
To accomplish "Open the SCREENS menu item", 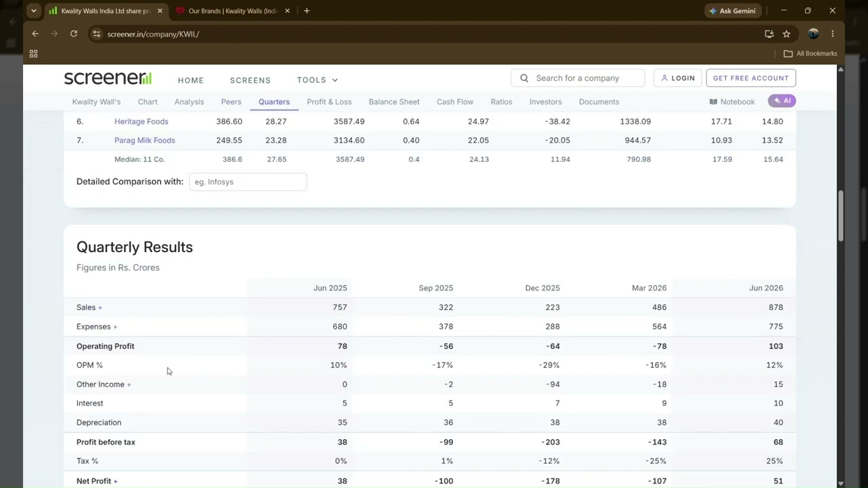I will [250, 80].
